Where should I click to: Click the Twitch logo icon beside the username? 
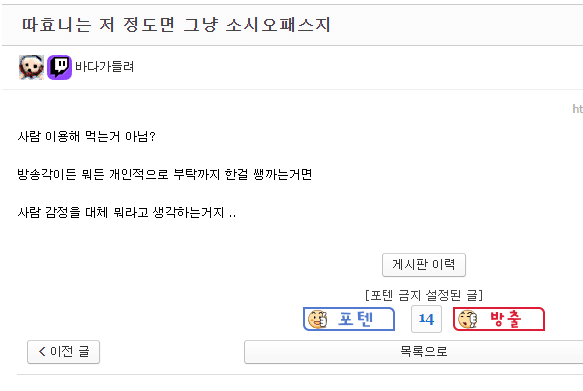59,67
